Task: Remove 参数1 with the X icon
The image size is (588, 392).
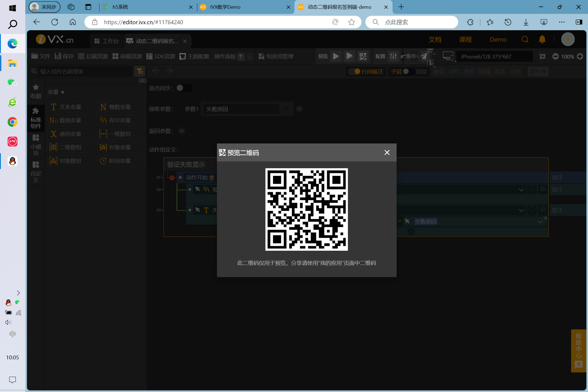Action: tap(286, 109)
